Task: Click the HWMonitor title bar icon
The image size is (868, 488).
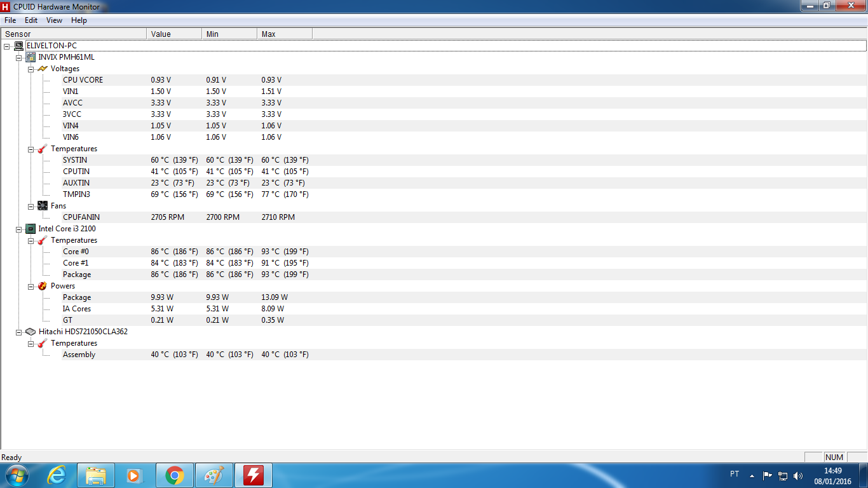Action: coord(6,7)
